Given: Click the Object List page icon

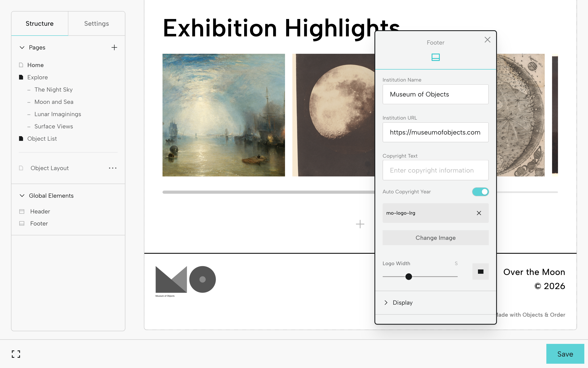Looking at the screenshot, I should click(21, 138).
